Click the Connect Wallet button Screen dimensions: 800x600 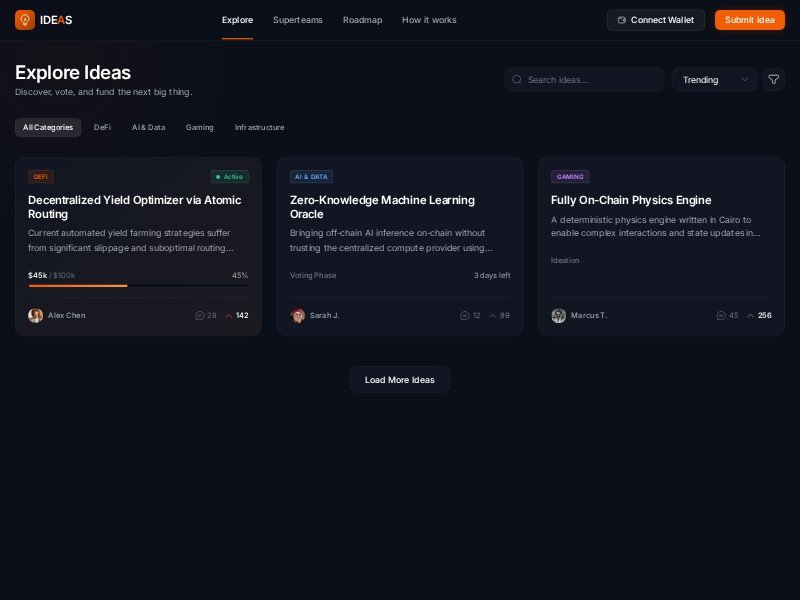(x=655, y=20)
